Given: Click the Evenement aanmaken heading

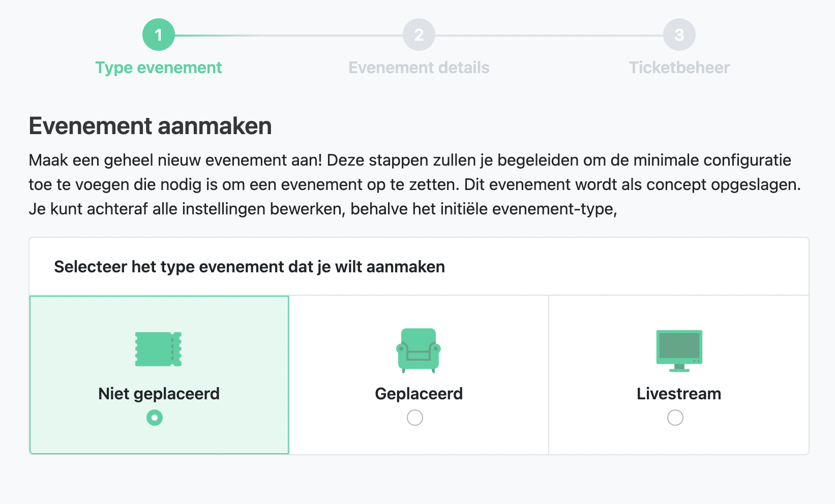Looking at the screenshot, I should pyautogui.click(x=150, y=126).
